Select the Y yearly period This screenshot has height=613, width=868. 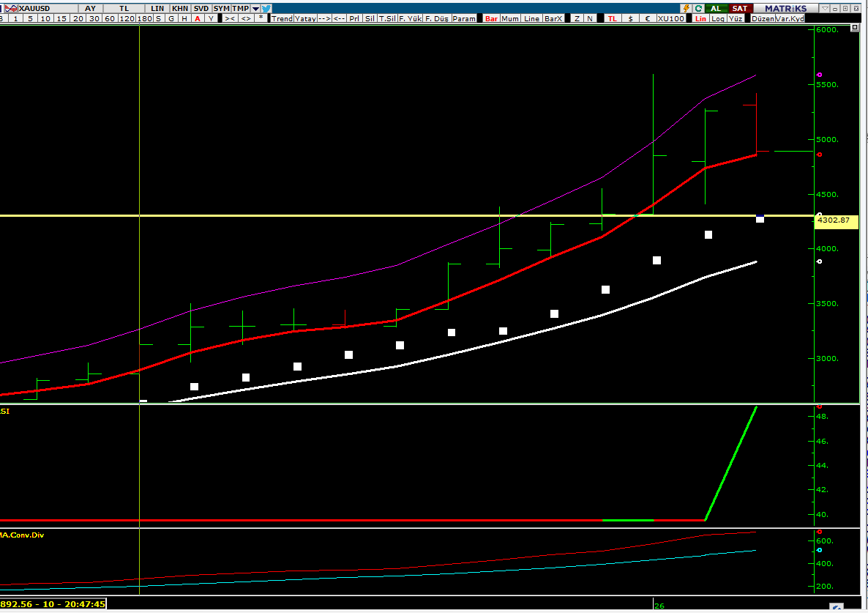211,18
